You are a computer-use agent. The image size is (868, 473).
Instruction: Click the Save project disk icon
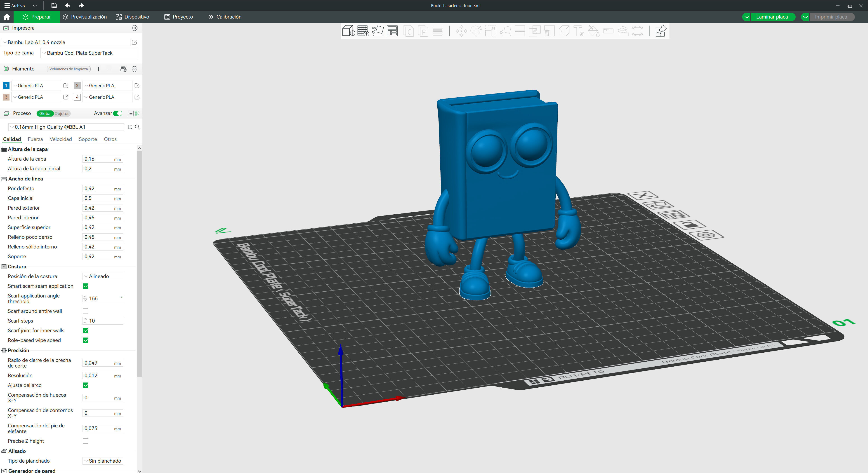click(54, 5)
